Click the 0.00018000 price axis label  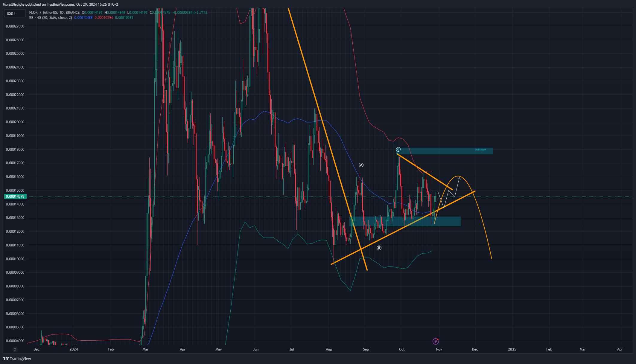15,150
